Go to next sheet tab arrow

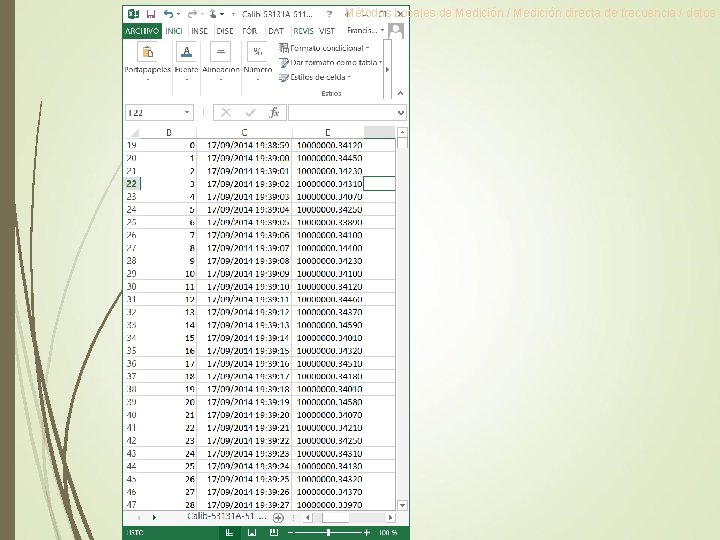pos(154,518)
